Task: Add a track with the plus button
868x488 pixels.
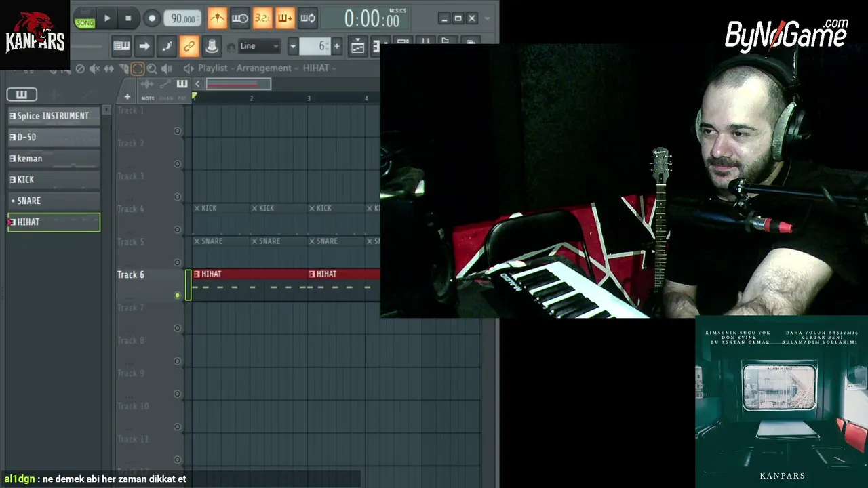Action: [x=127, y=96]
